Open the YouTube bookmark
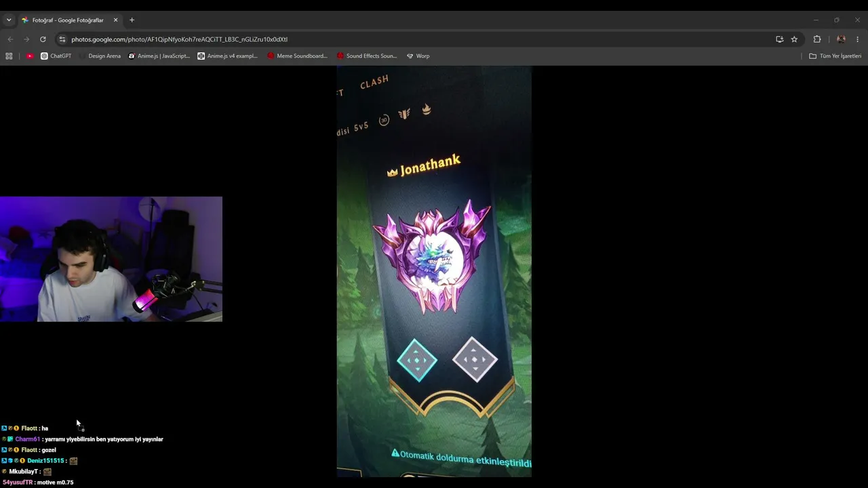This screenshot has width=868, height=488. click(x=30, y=56)
